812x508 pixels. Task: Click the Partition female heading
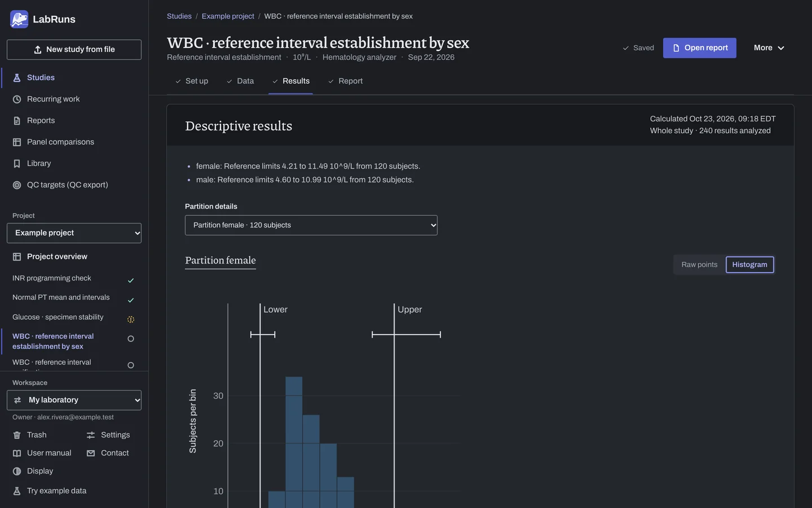point(220,260)
